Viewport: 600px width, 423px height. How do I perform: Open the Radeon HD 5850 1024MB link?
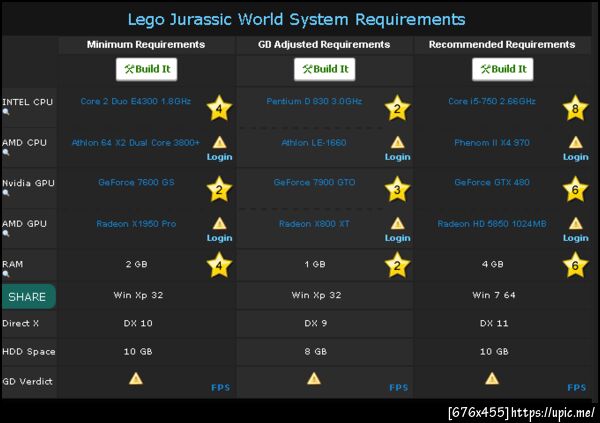click(492, 224)
